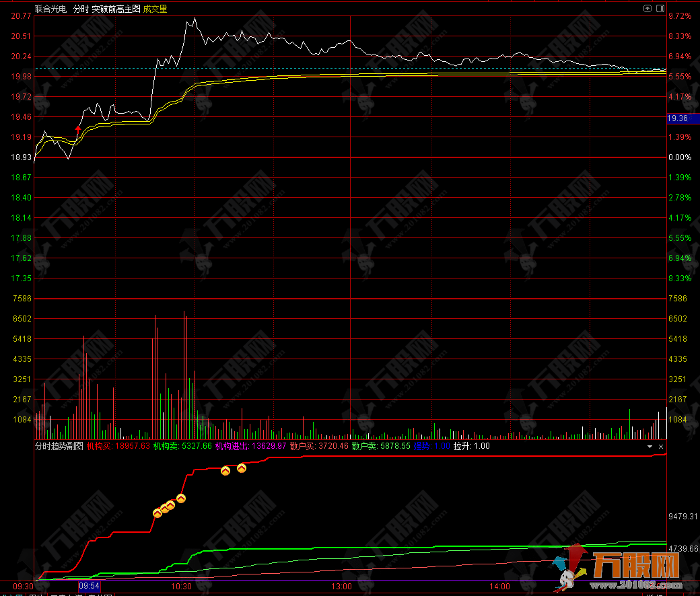Click the right-side 6502 volume label
Screen dimensions: 700x596
[678, 319]
